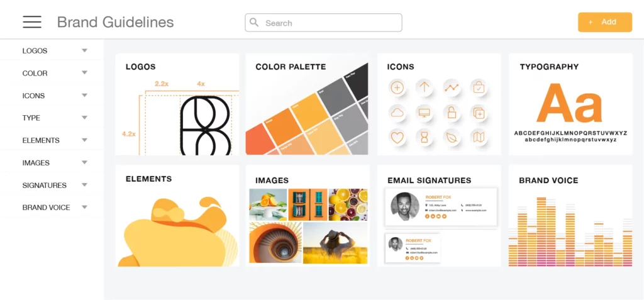The width and height of the screenshot is (644, 300).
Task: Click the magnifier icon in search bar
Action: click(x=254, y=22)
